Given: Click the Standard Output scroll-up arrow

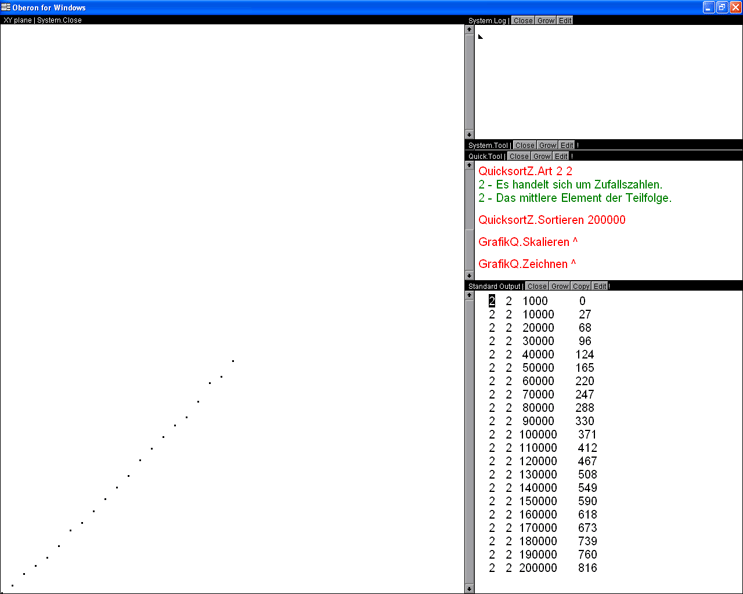Looking at the screenshot, I should [x=469, y=296].
